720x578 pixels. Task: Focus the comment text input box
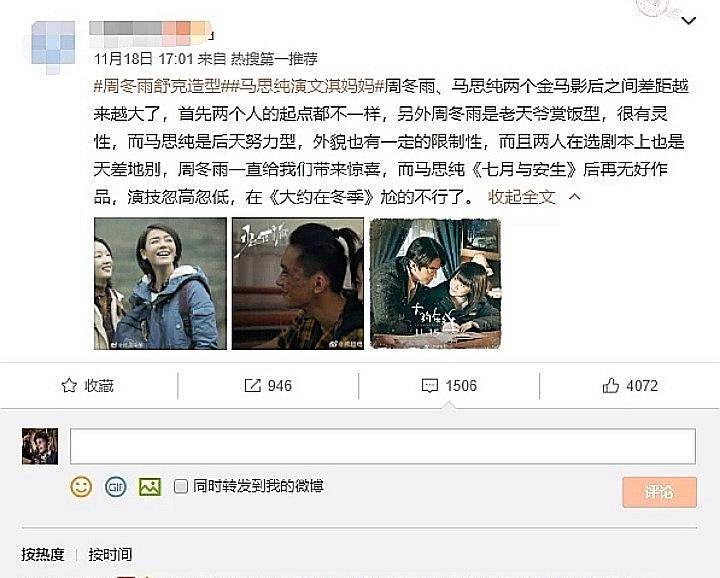383,446
